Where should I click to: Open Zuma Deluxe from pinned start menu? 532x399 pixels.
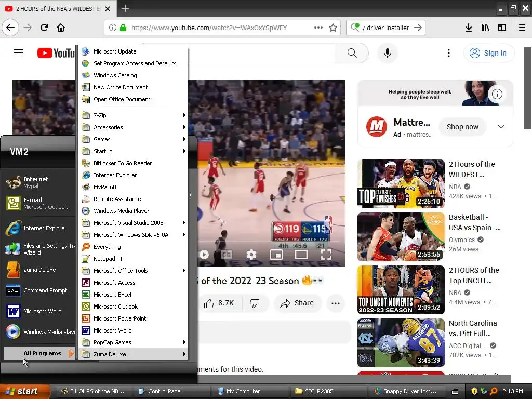click(x=39, y=270)
